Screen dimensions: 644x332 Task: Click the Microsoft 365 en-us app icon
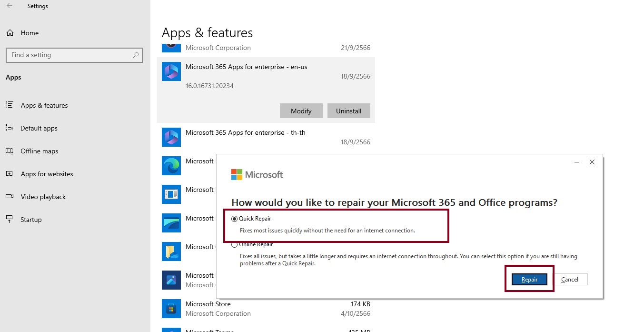(x=171, y=71)
